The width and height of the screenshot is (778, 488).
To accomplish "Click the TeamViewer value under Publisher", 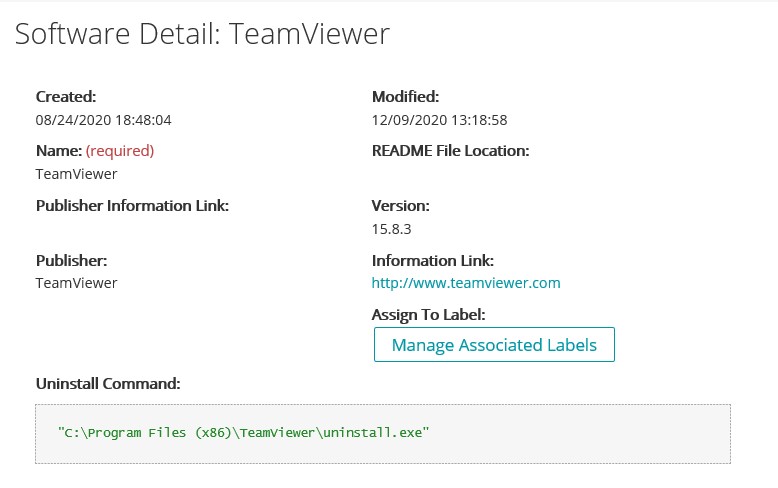I will pyautogui.click(x=76, y=283).
